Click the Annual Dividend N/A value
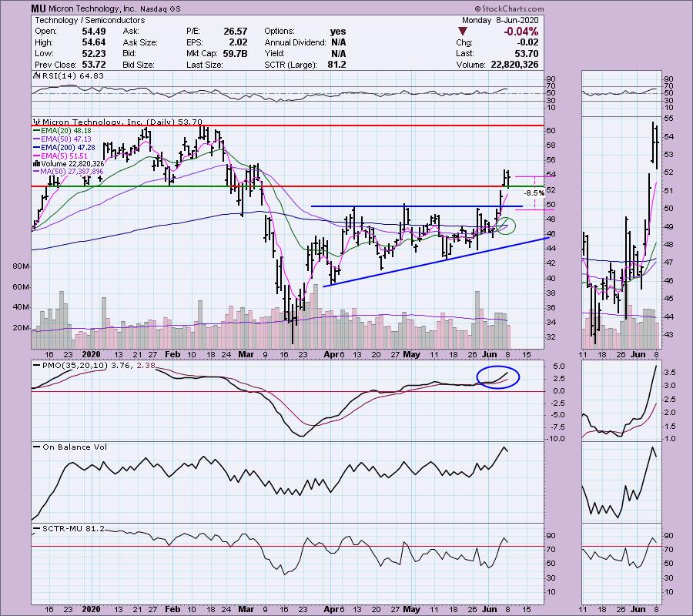 pos(339,42)
